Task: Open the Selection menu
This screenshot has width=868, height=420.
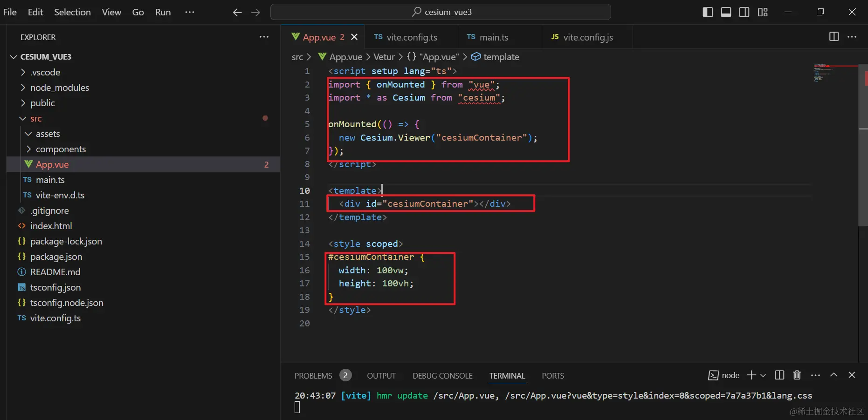Action: tap(72, 12)
